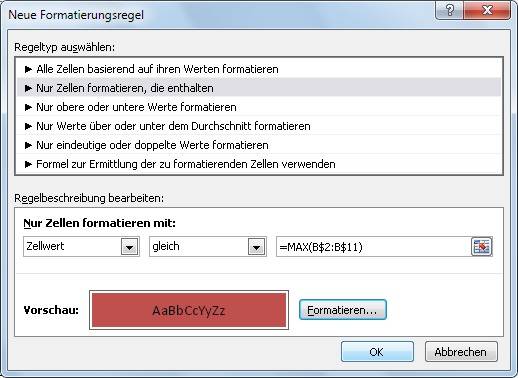This screenshot has width=518, height=378.
Task: Pick 'Nur eindeutige oder doppelte Werte formatieren'
Action: click(259, 145)
